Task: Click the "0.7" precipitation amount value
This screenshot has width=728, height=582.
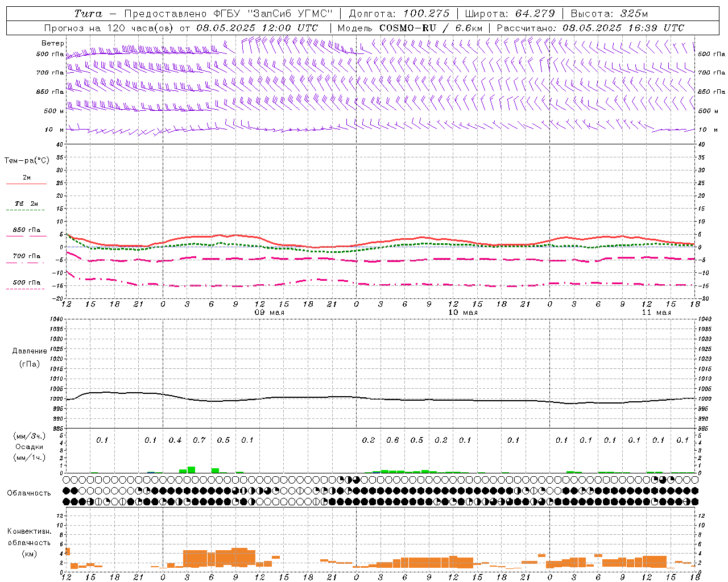Action: pos(199,440)
